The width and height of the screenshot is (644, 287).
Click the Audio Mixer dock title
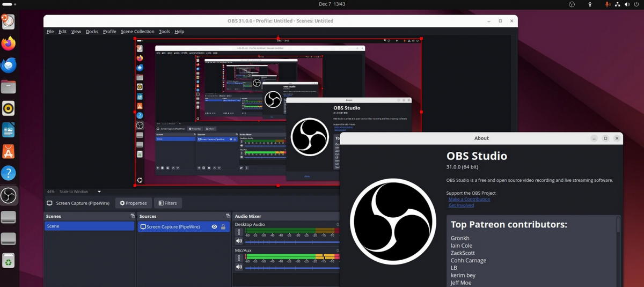pos(248,216)
